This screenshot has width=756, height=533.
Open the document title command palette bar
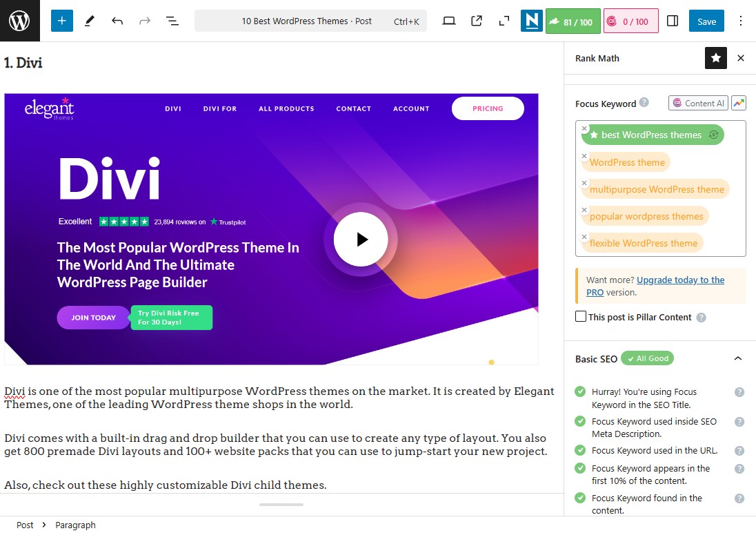click(310, 21)
